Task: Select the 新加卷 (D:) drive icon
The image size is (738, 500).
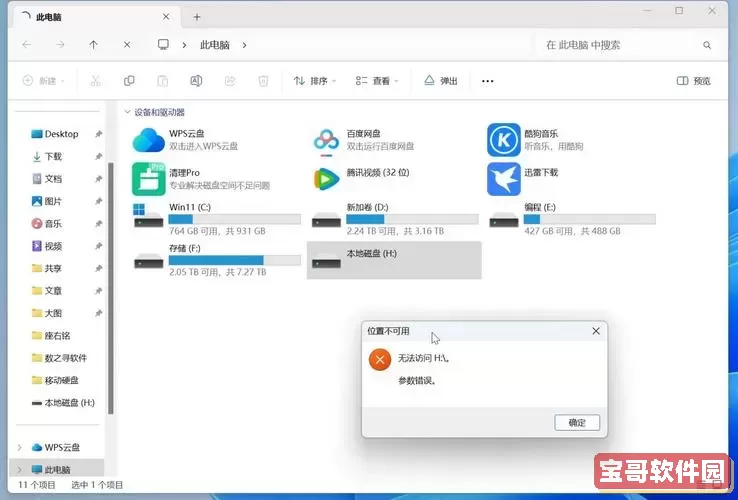Action: coord(326,220)
